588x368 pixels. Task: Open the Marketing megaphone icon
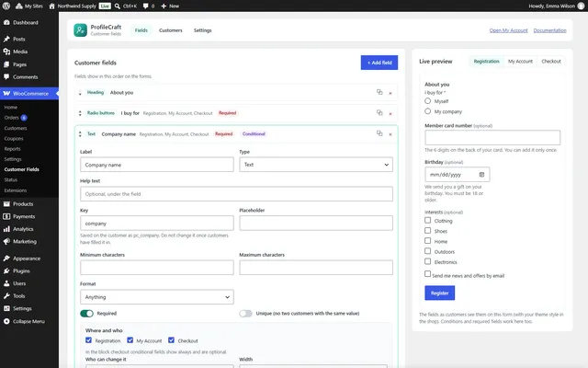[x=6, y=241]
